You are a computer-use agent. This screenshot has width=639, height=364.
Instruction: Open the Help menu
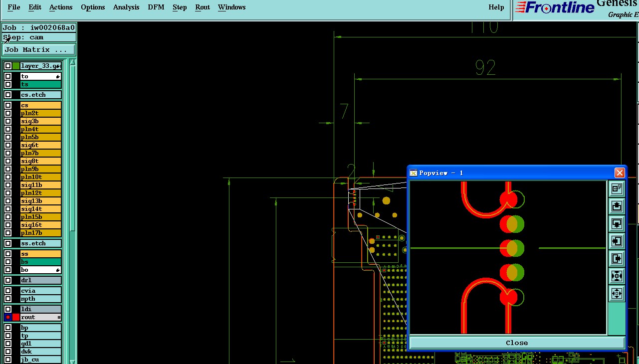[496, 7]
